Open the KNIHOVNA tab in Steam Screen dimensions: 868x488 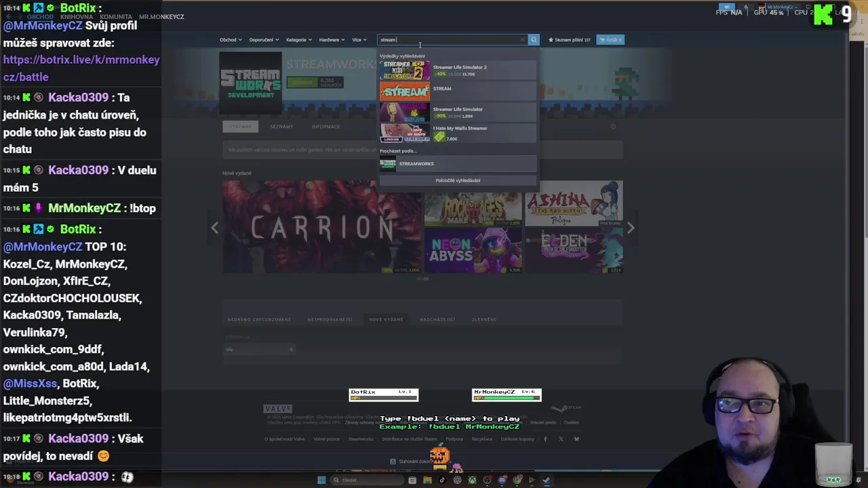click(x=76, y=16)
